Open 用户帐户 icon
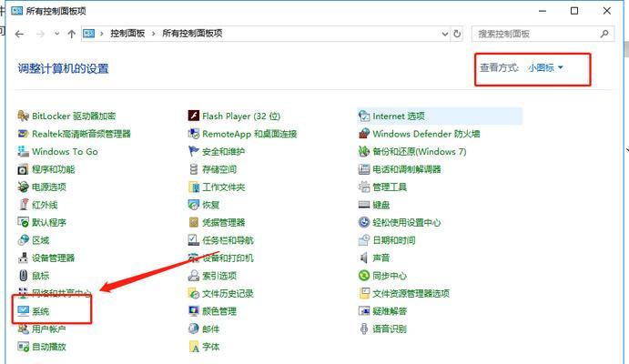 24,329
